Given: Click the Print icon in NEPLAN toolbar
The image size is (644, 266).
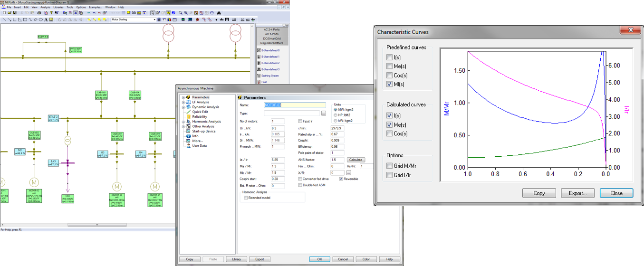Looking at the screenshot, I should [x=39, y=13].
